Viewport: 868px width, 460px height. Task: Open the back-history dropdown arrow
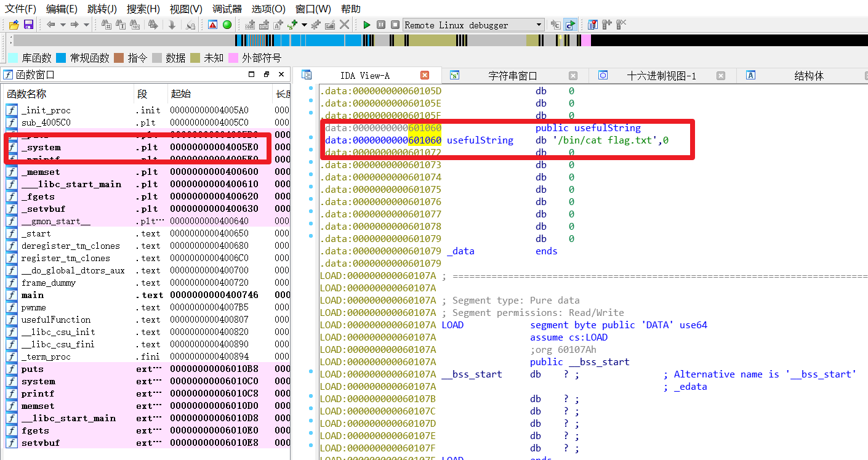(x=62, y=25)
